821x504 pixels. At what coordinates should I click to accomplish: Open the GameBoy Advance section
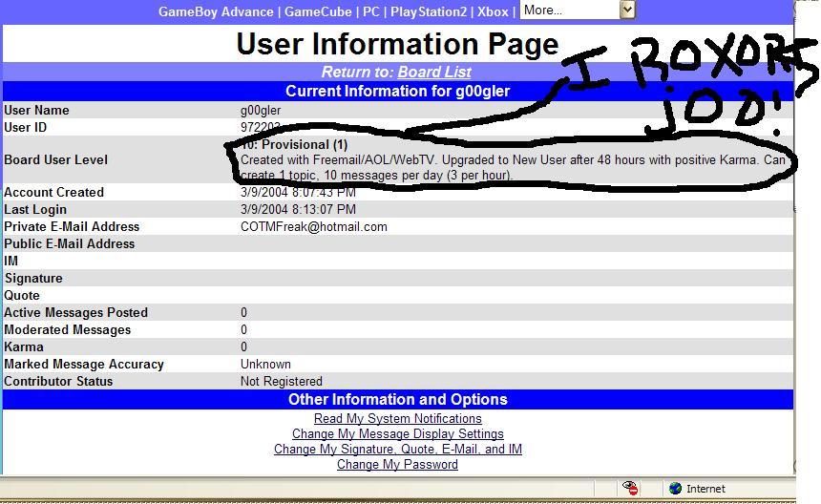click(216, 11)
